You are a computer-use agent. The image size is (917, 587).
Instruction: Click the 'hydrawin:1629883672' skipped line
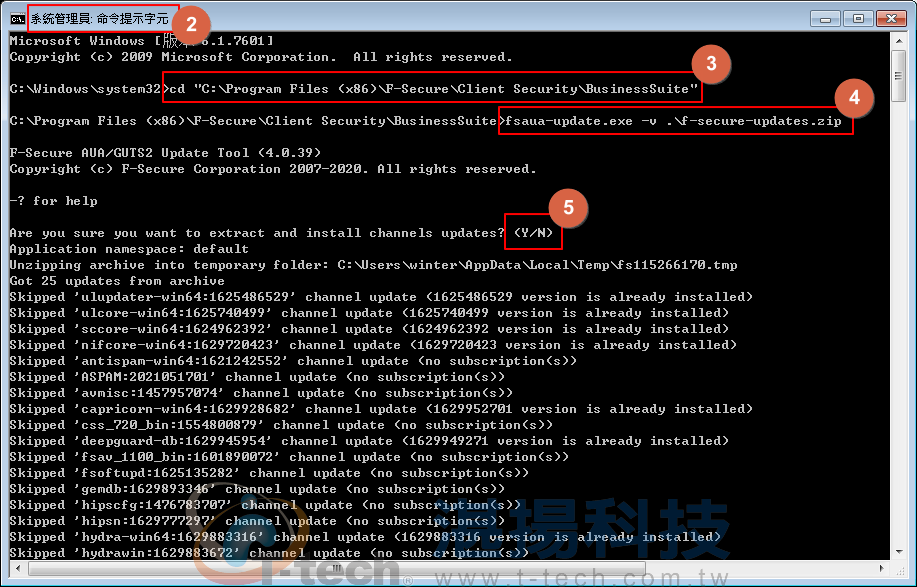click(269, 553)
